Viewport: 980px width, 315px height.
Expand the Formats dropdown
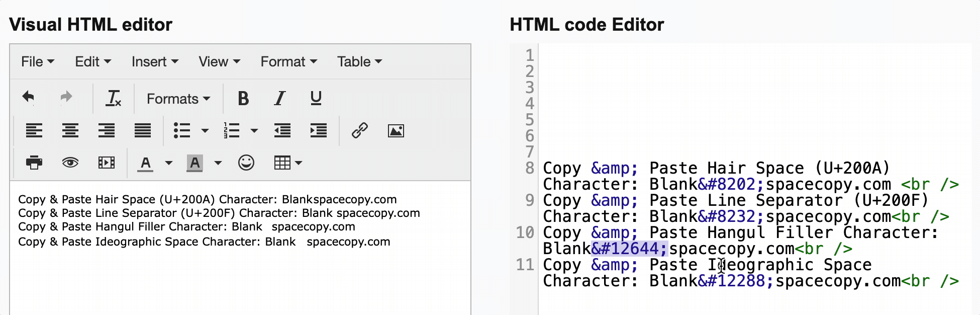point(178,99)
